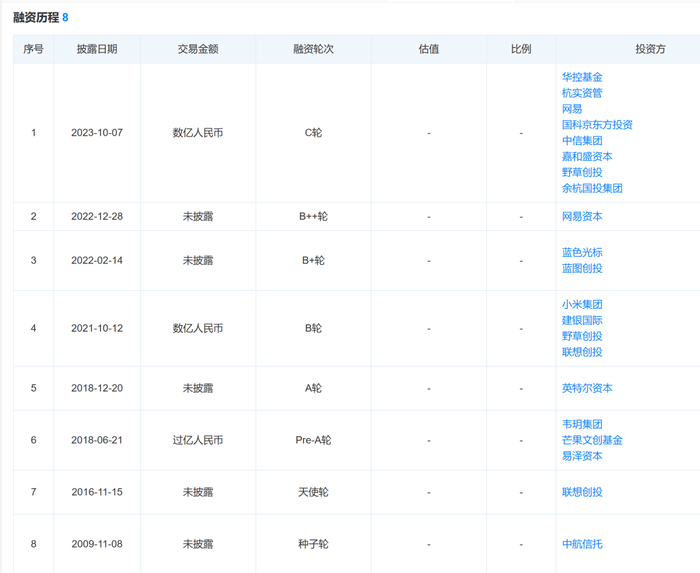Open the 芒果文创基金 investor link
Image resolution: width=700 pixels, height=573 pixels.
pos(592,440)
